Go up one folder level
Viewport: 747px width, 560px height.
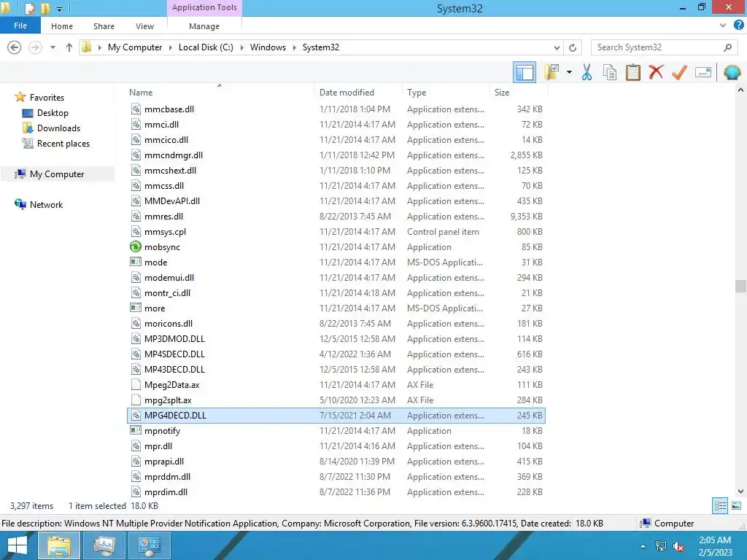tap(69, 47)
